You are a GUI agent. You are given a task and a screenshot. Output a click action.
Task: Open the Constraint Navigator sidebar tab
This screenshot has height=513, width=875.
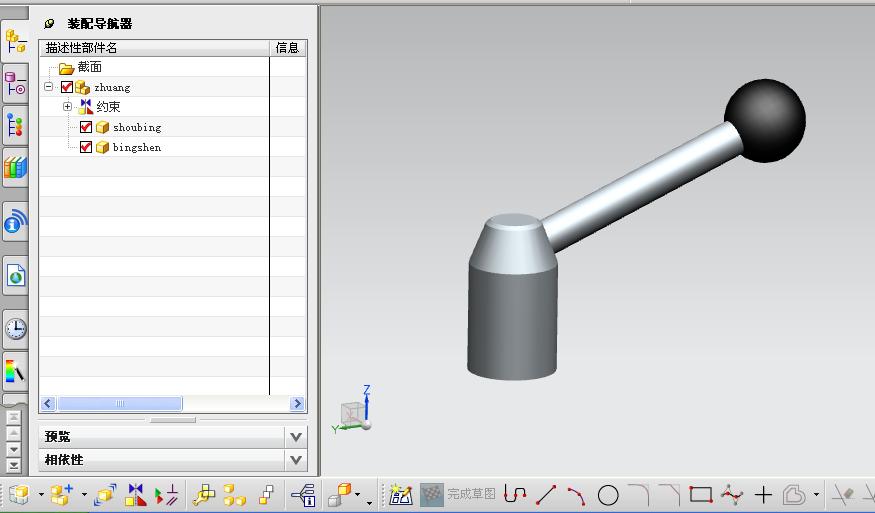click(x=15, y=84)
